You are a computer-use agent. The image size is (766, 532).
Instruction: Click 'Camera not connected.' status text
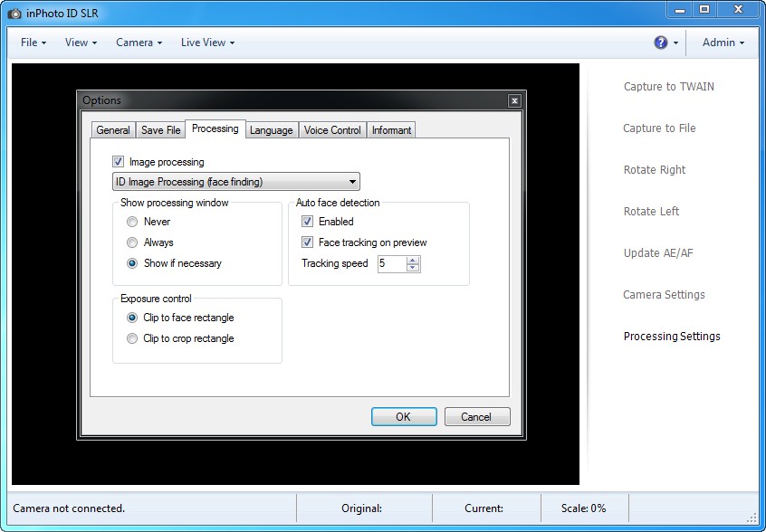click(69, 508)
